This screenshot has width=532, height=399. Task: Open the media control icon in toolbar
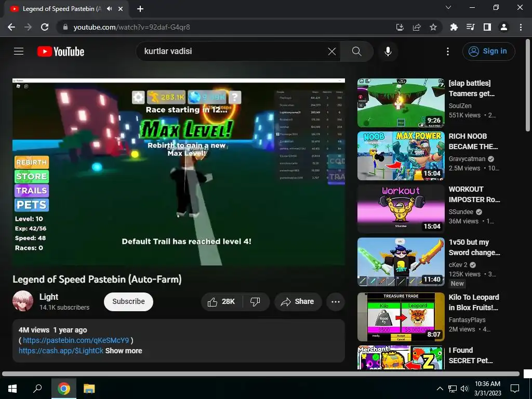[x=470, y=27]
